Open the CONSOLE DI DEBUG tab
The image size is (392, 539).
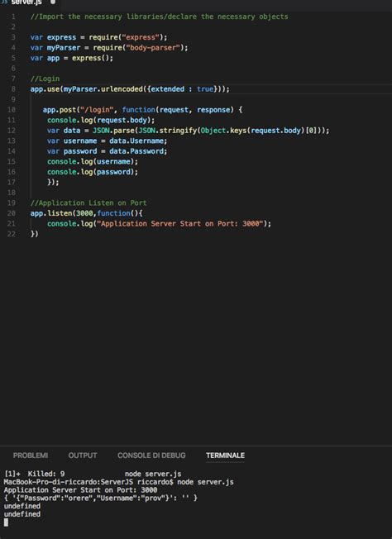(151, 456)
